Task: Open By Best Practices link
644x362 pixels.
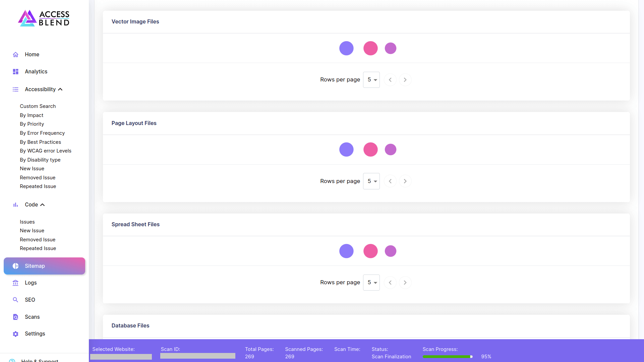Action: pyautogui.click(x=40, y=142)
